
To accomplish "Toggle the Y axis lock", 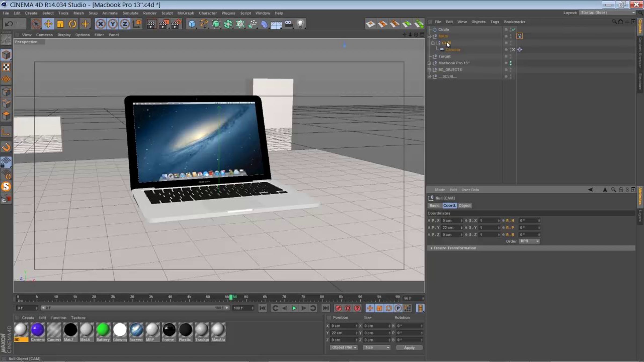I will click(x=113, y=24).
